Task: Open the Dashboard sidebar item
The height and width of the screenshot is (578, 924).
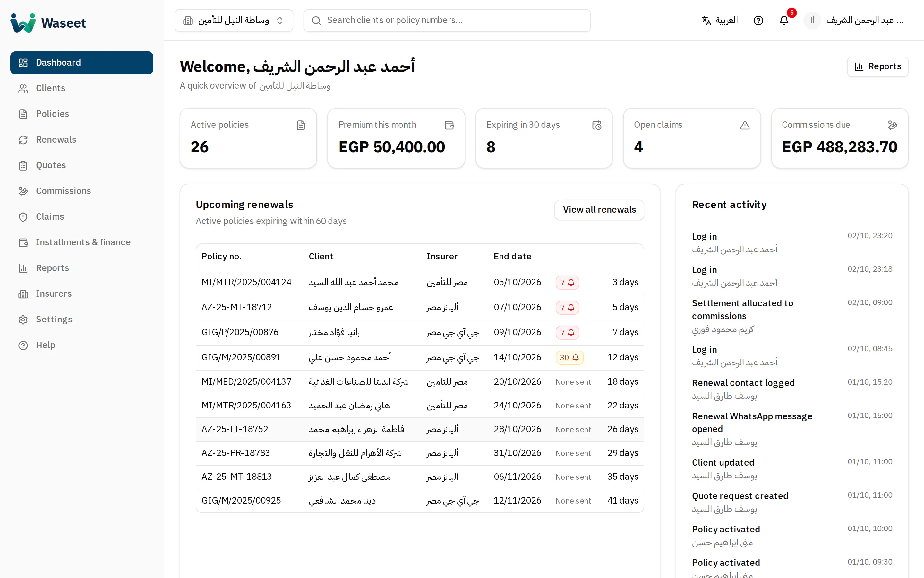Action: tap(82, 63)
